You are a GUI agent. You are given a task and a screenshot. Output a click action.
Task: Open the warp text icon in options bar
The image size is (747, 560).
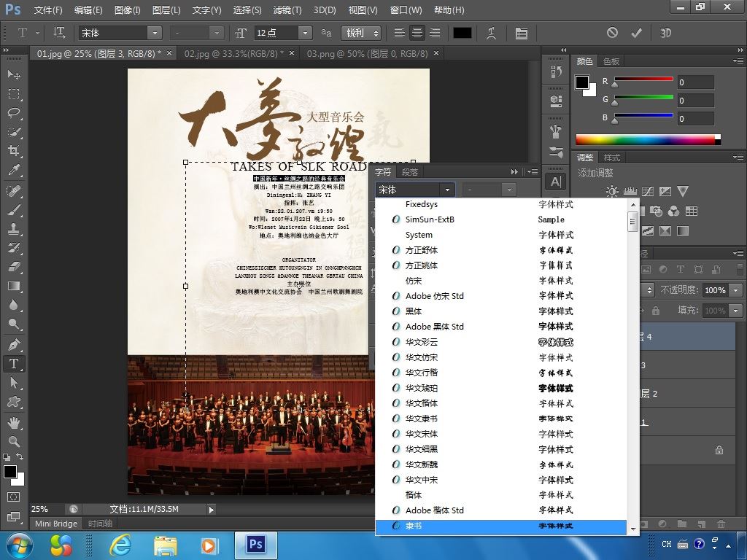tap(492, 33)
